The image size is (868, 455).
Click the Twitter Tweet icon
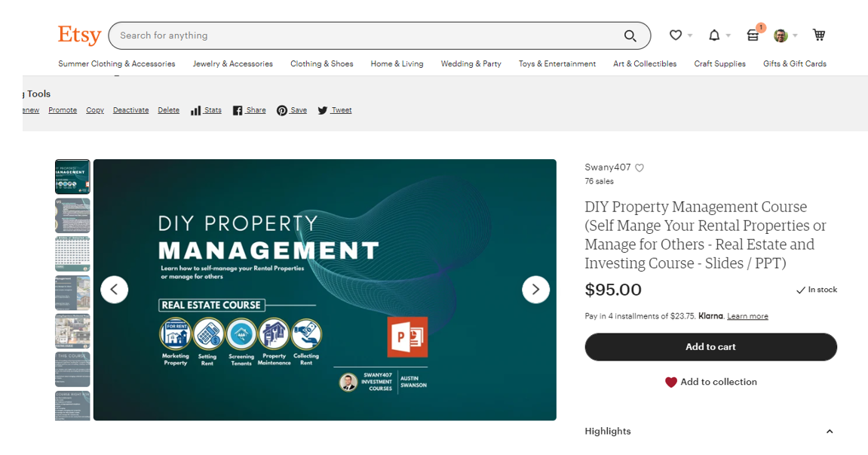323,110
